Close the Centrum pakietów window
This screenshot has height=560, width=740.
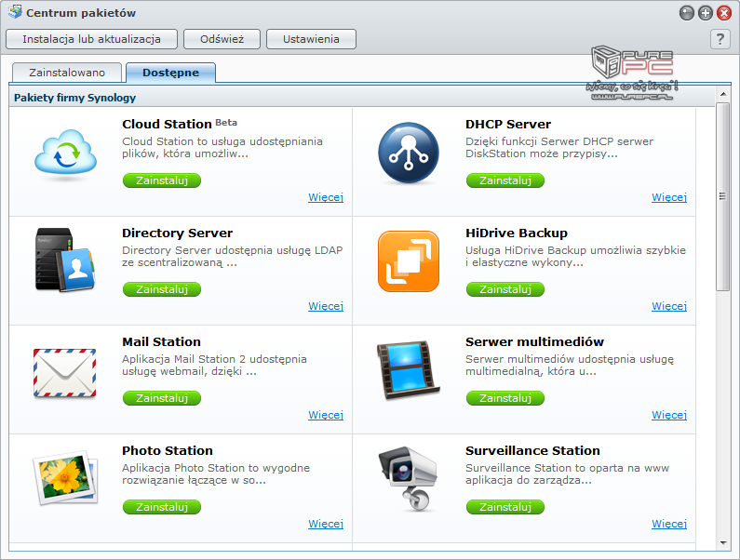[724, 13]
